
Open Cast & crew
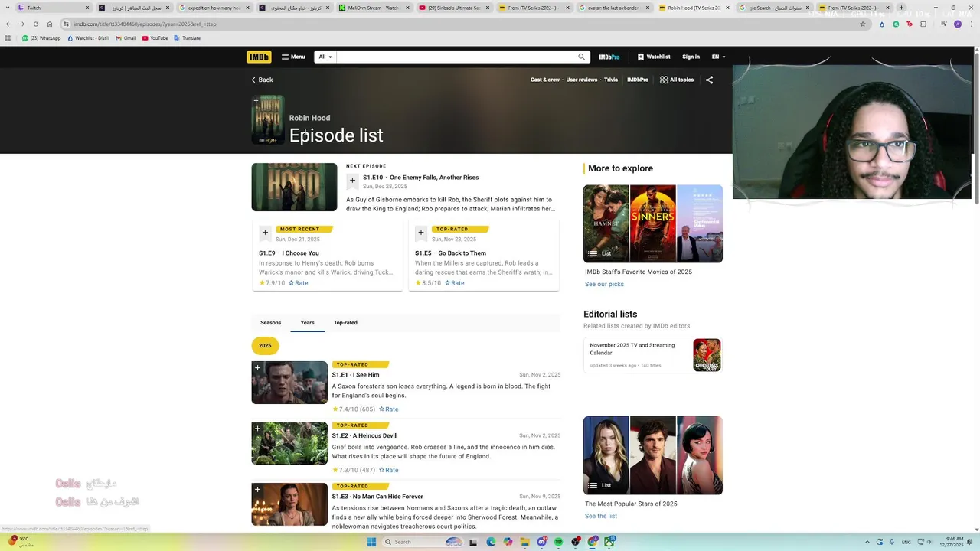tap(545, 80)
